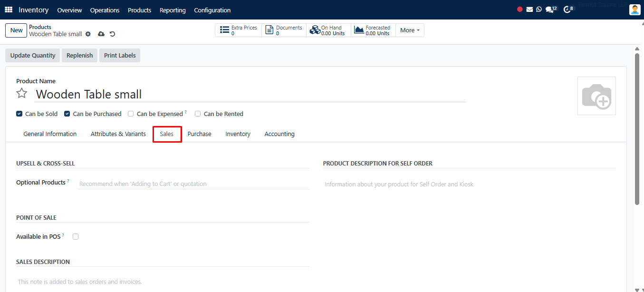644x292 pixels.
Task: Open the user avatar menu
Action: 635,10
